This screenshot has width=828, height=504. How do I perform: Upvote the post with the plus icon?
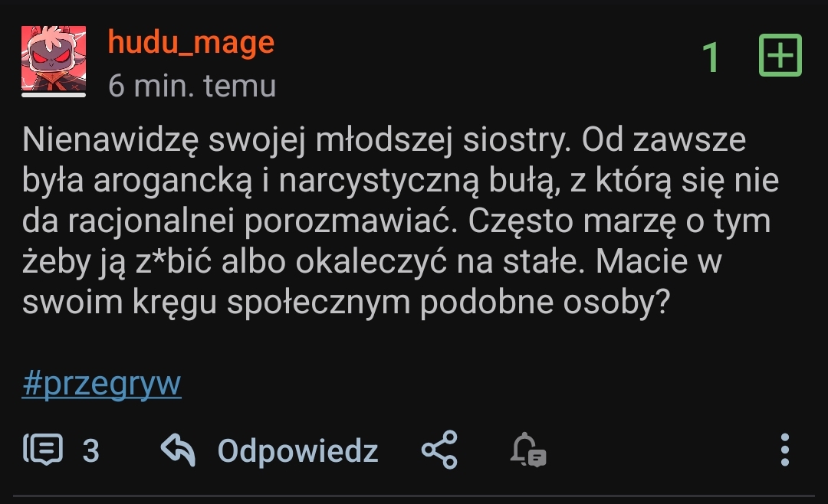click(x=780, y=55)
